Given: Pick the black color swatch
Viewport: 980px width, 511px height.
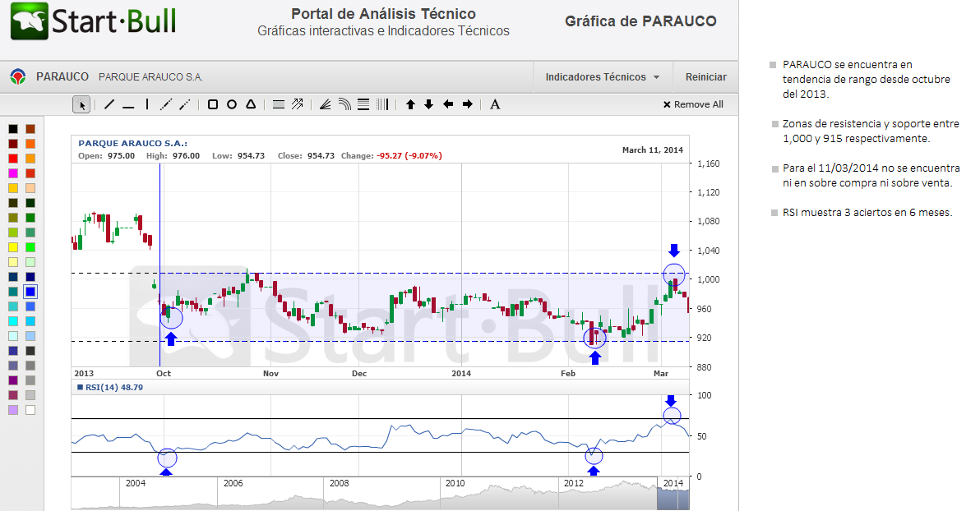Looking at the screenshot, I should [x=13, y=129].
